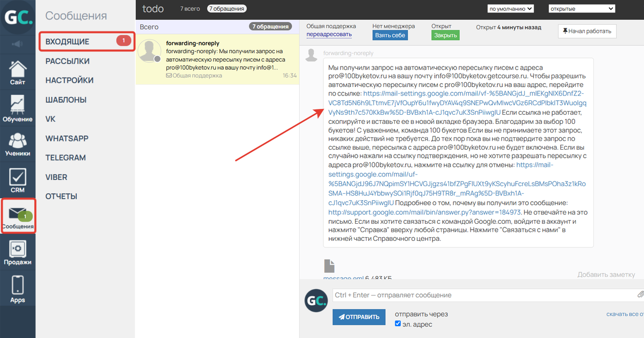Click the megaphone notifications icon

17,44
